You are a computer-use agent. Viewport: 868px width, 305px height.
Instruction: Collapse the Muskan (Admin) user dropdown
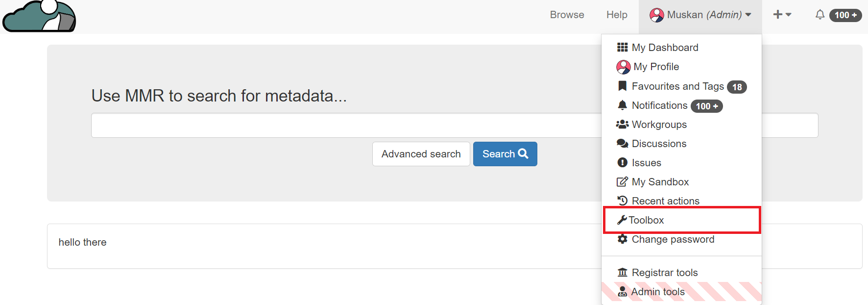[x=700, y=15]
